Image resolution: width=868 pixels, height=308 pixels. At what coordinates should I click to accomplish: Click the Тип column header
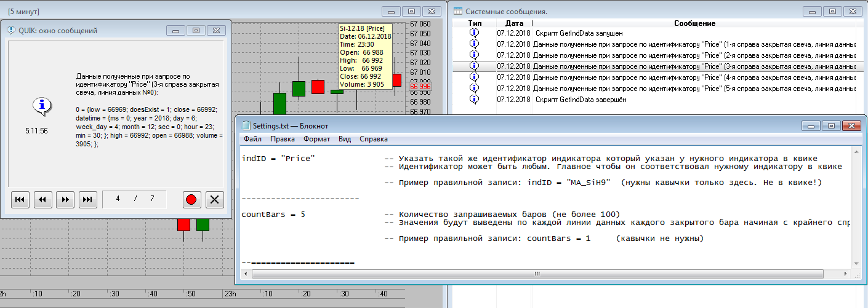pyautogui.click(x=474, y=23)
